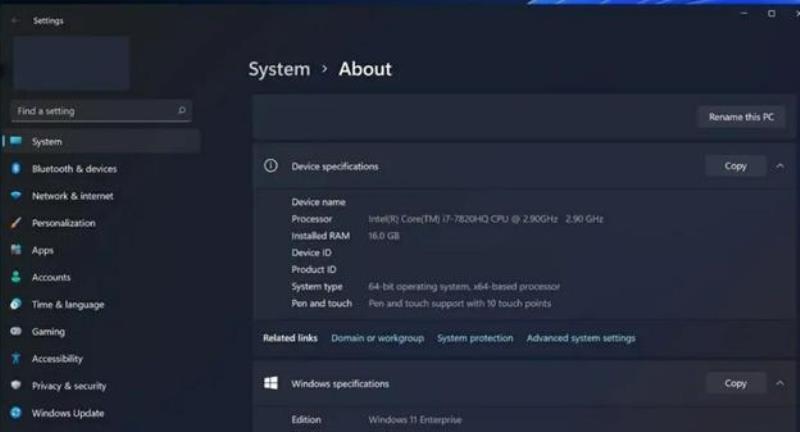Click the user profile tile in sidebar
800x432 pixels.
click(71, 63)
